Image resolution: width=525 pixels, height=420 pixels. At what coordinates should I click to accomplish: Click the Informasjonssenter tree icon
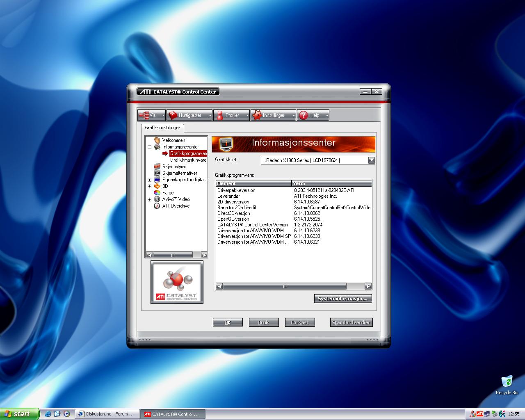point(157,147)
